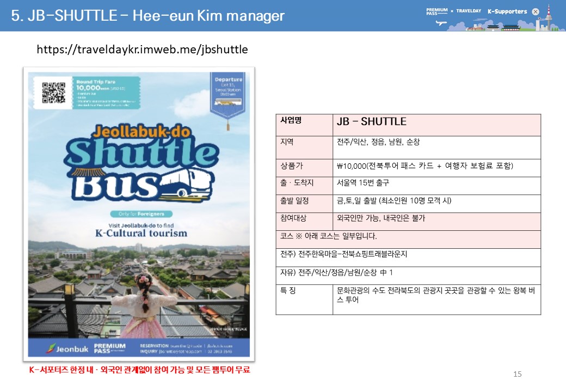Click the RESERVATION line on the poster footer
This screenshot has width=566, height=392.
point(186,346)
